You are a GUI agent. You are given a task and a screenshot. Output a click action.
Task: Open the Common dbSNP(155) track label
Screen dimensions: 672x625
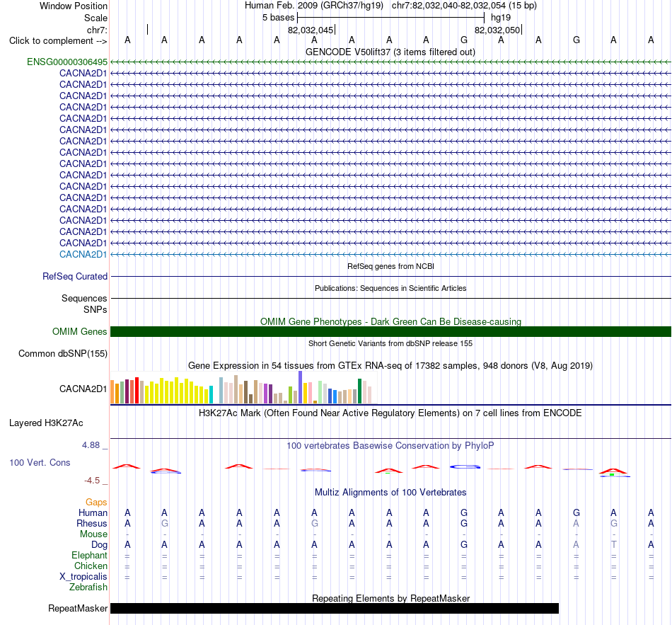tap(62, 353)
